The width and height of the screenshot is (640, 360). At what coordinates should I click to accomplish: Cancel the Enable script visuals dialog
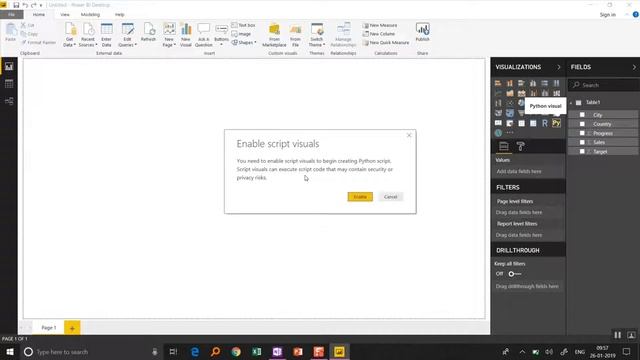391,197
